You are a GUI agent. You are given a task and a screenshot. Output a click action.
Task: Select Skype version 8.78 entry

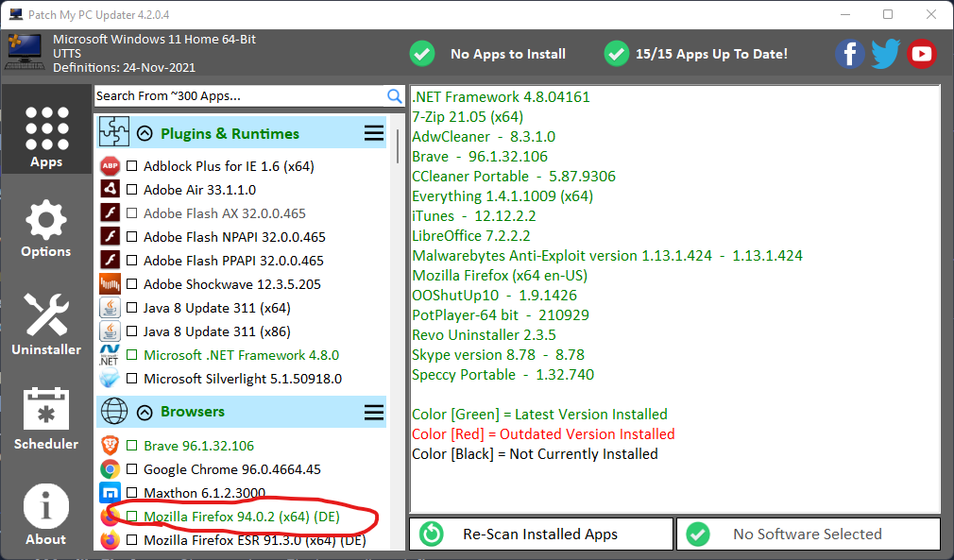pos(499,354)
